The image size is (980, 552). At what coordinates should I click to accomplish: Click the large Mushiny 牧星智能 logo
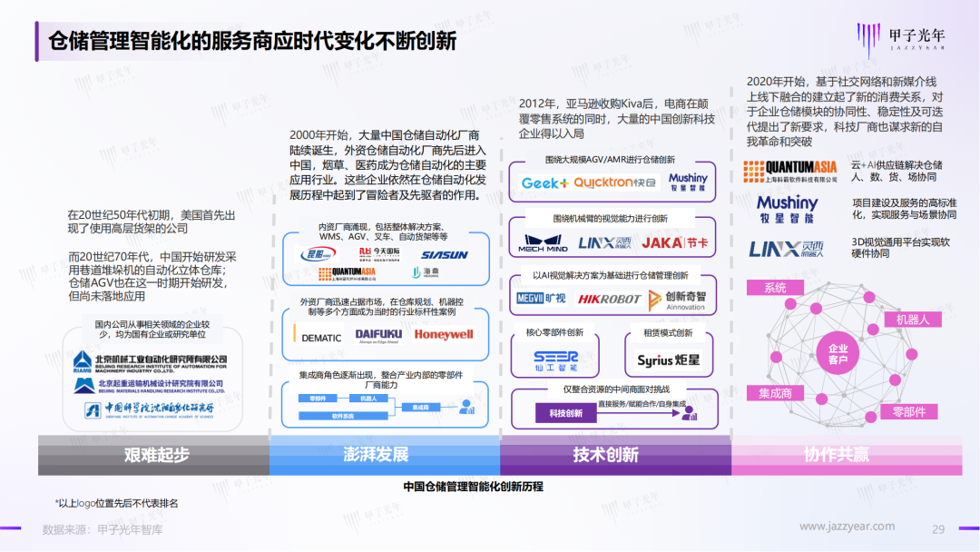tap(787, 210)
